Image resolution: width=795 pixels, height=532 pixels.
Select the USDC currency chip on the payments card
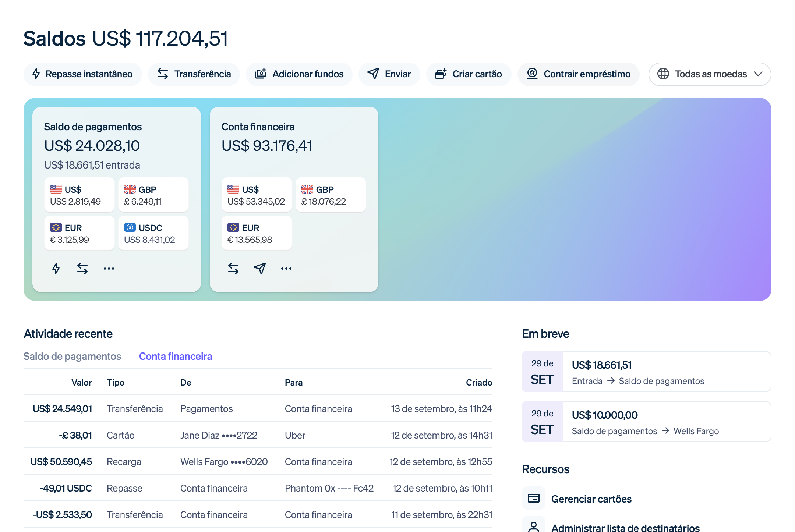click(153, 233)
